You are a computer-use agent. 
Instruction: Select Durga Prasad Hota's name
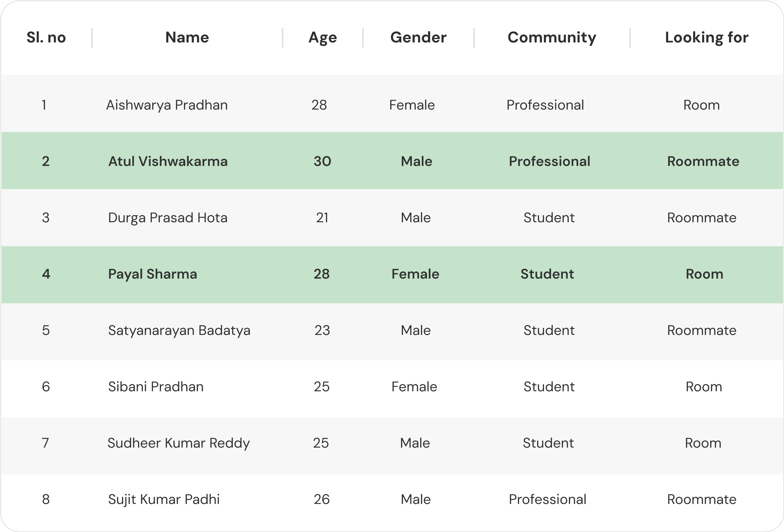pyautogui.click(x=168, y=218)
